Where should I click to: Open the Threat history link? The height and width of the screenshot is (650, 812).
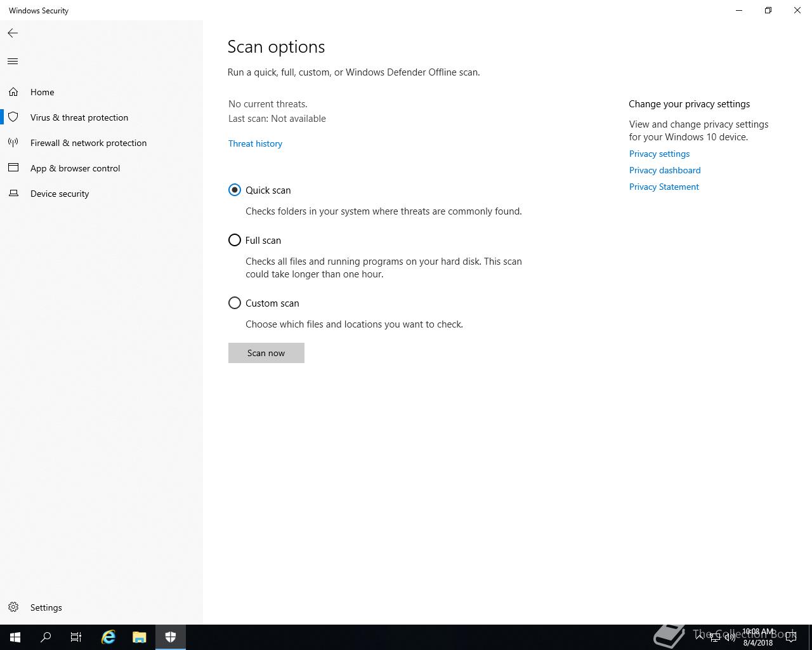pyautogui.click(x=255, y=143)
